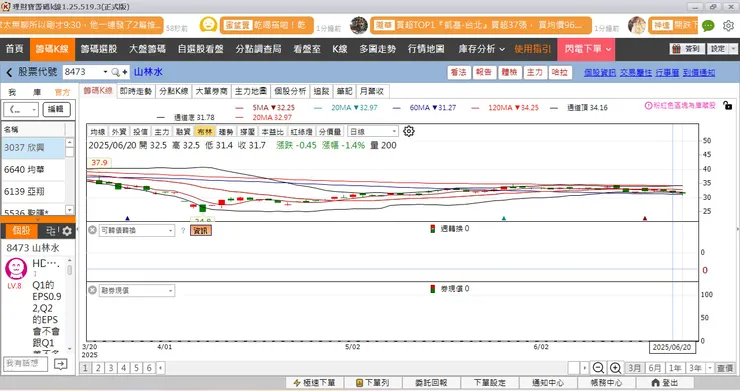The width and height of the screenshot is (740, 391).
Task: Click the 使用指引 orange menu link
Action: pyautogui.click(x=532, y=49)
